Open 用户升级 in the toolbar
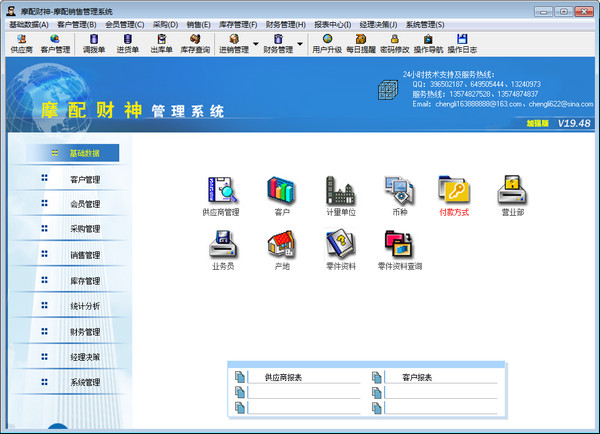This screenshot has height=434, width=600. 327,44
